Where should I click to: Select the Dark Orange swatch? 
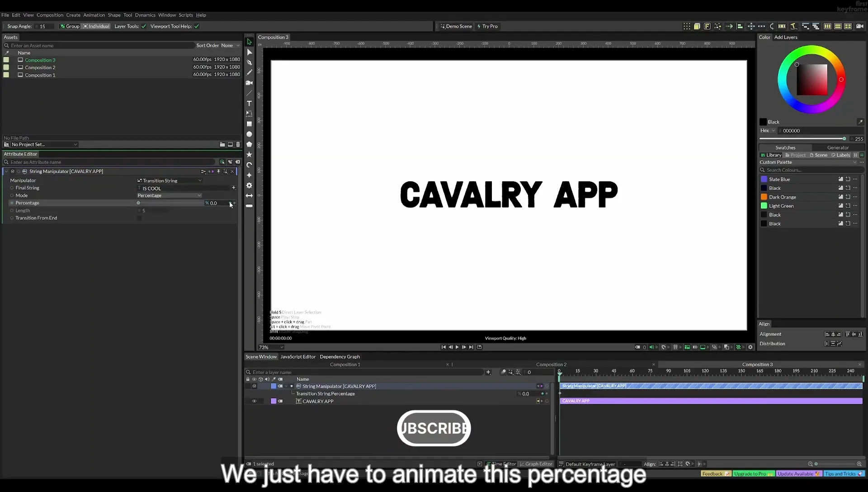pyautogui.click(x=764, y=197)
